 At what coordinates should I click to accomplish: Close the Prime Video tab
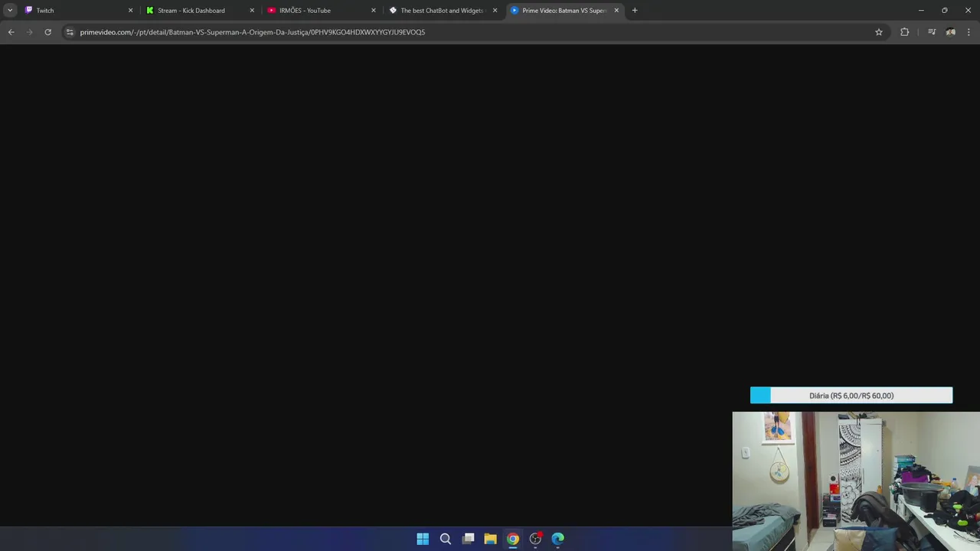click(616, 11)
